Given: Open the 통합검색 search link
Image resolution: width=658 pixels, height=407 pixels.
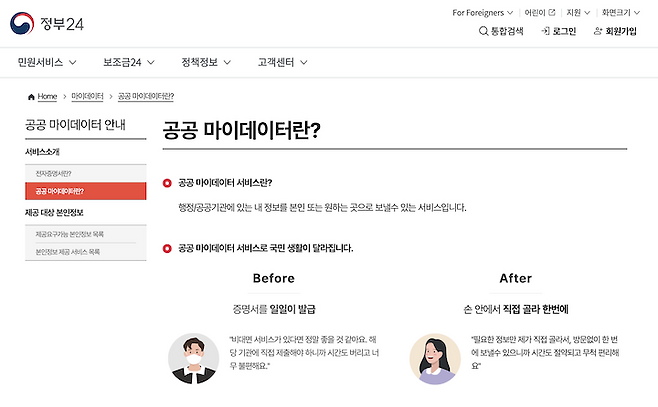Looking at the screenshot, I should click(x=501, y=31).
